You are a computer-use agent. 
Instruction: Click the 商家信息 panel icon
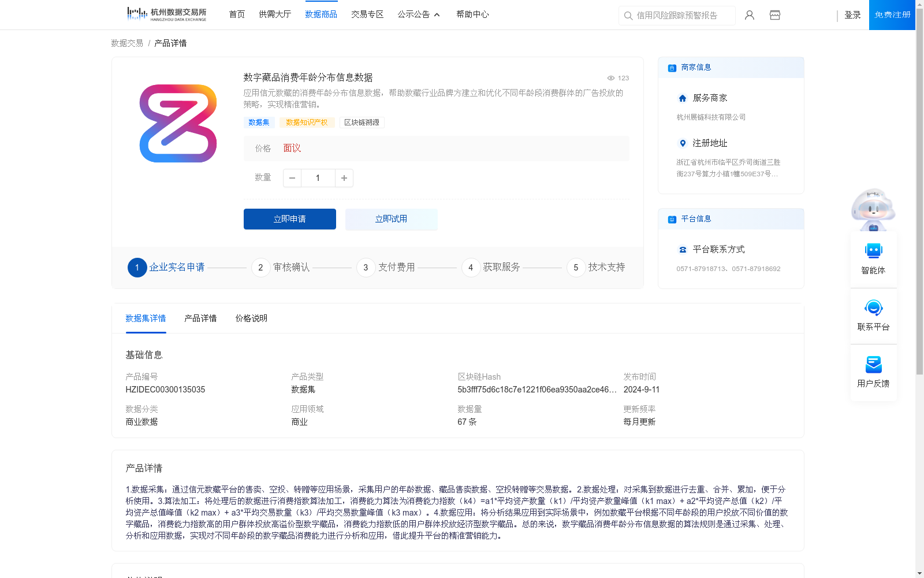[x=672, y=68]
